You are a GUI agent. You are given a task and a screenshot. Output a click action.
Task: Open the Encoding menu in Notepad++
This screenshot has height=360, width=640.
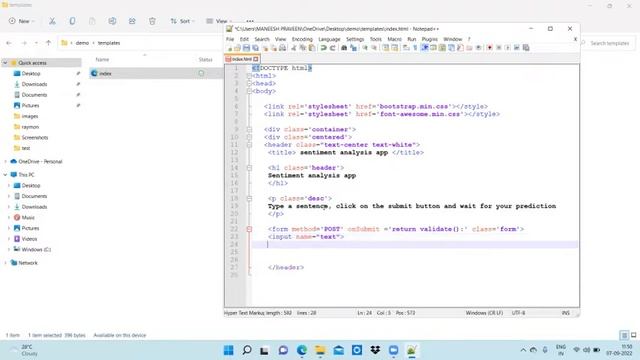tap(302, 39)
